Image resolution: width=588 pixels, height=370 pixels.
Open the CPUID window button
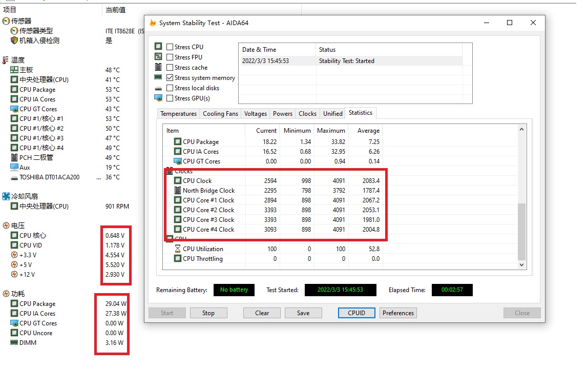(x=356, y=313)
